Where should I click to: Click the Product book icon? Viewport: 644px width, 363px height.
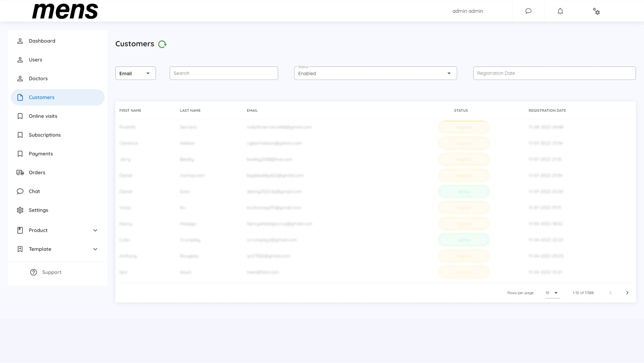(20, 230)
